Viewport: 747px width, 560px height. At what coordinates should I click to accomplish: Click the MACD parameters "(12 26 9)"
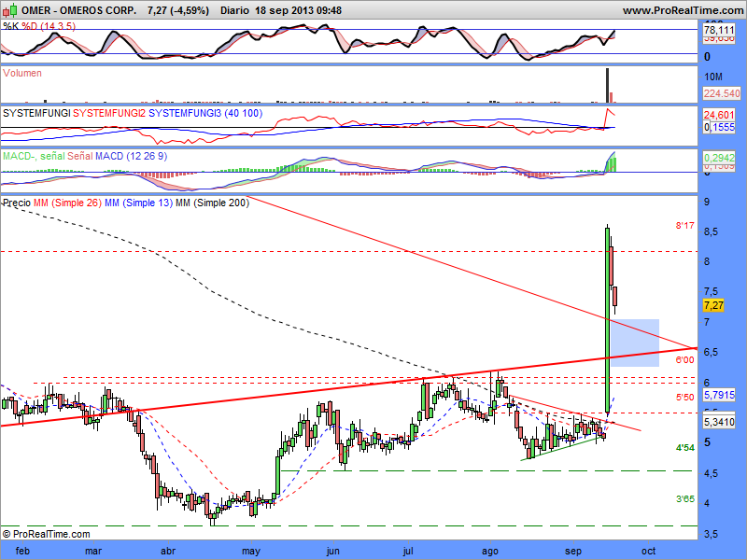[147, 156]
